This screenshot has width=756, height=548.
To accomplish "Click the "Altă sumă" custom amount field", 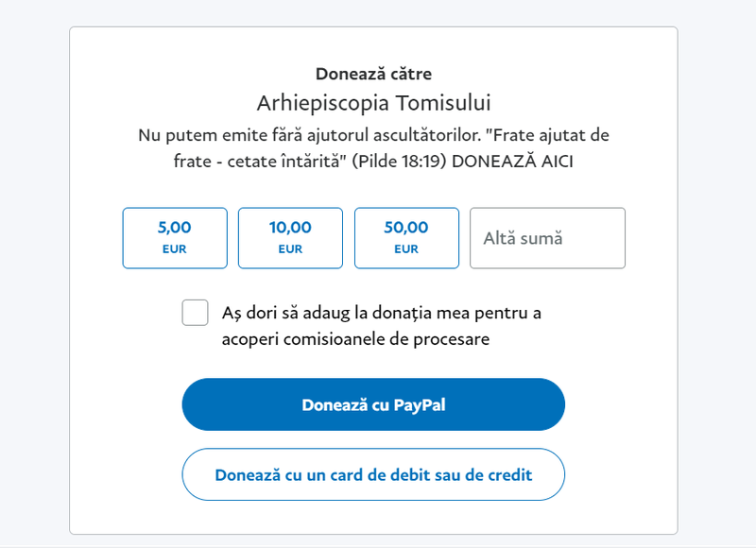I will pos(547,238).
